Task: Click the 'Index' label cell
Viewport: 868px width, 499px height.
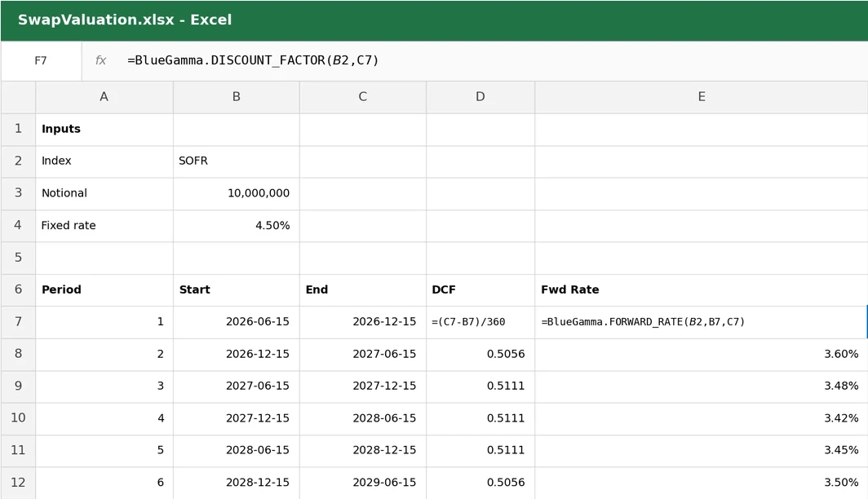Action: pyautogui.click(x=104, y=161)
